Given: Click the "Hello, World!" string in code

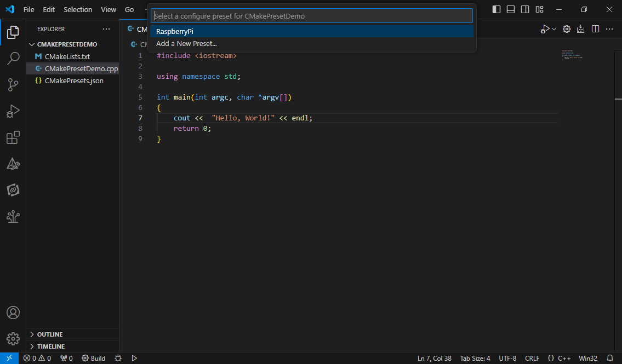Looking at the screenshot, I should tap(243, 118).
